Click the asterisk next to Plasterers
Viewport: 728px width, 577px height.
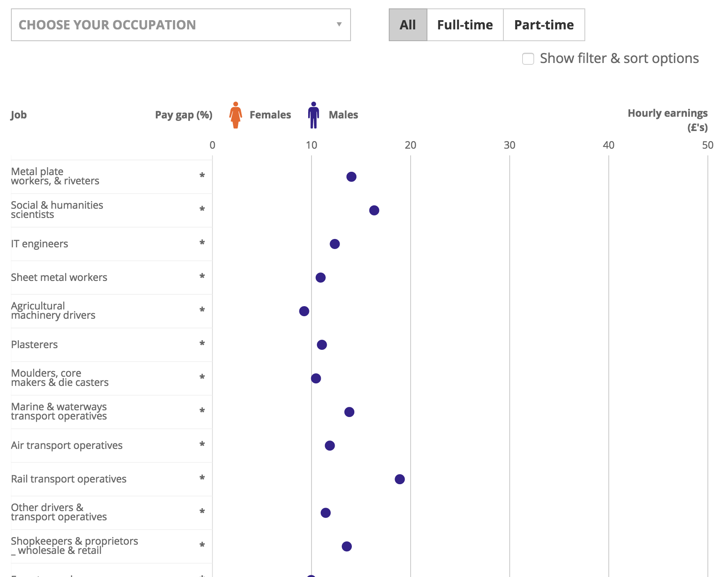pyautogui.click(x=202, y=344)
